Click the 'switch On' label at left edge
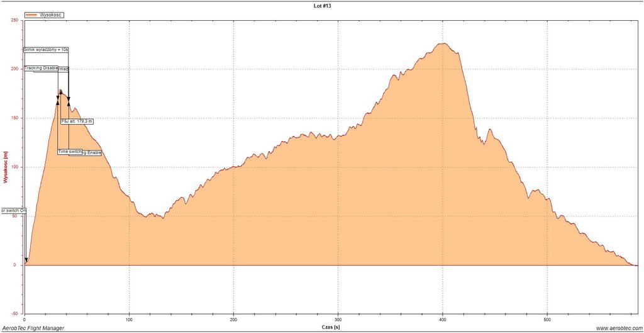Image resolution: width=644 pixels, height=333 pixels. tap(13, 211)
